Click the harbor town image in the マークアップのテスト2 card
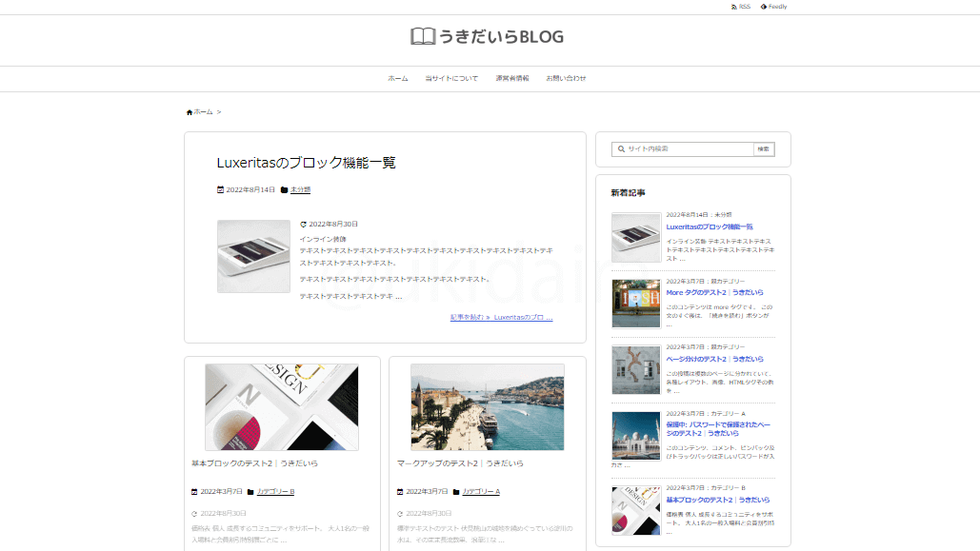Screen dimensions: 980x551 pyautogui.click(x=488, y=407)
